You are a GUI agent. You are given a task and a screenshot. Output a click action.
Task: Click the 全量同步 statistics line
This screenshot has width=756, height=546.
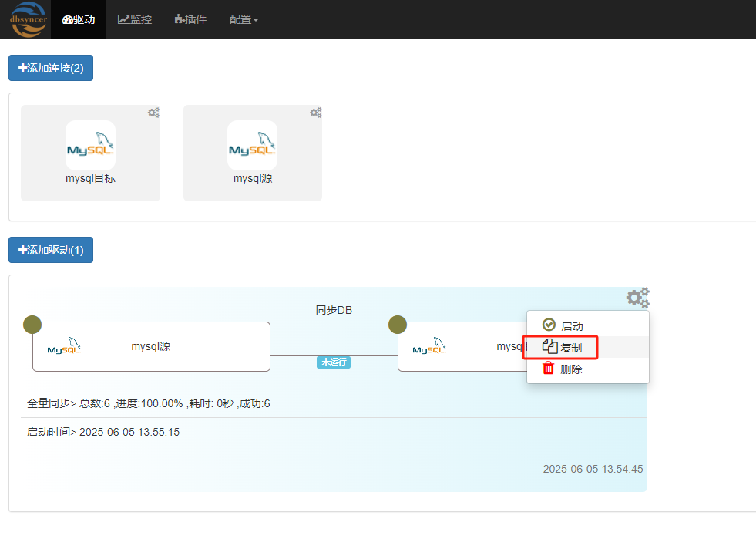pos(149,403)
